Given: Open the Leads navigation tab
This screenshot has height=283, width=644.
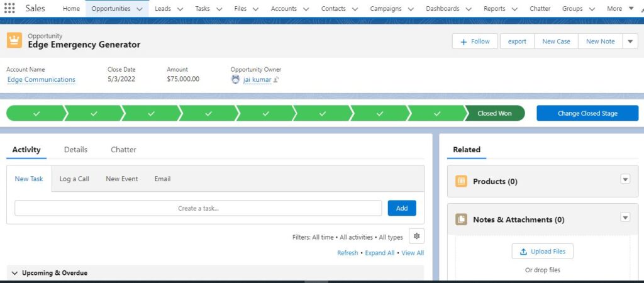Looking at the screenshot, I should [163, 9].
